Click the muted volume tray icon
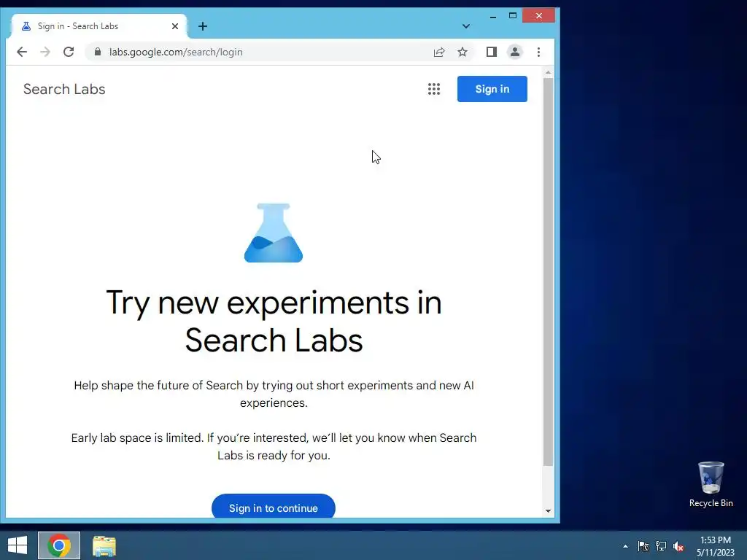Screen dimensions: 747x560 (678, 546)
